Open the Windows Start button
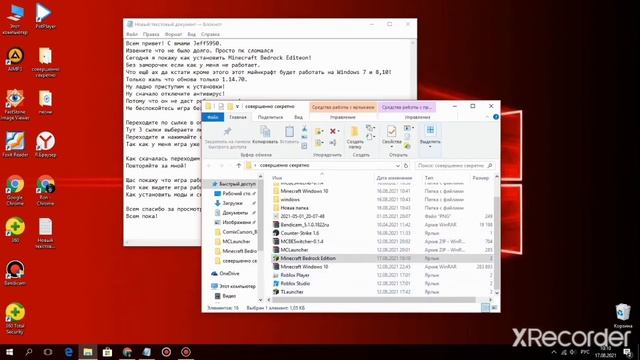The image size is (640, 360). point(9,352)
